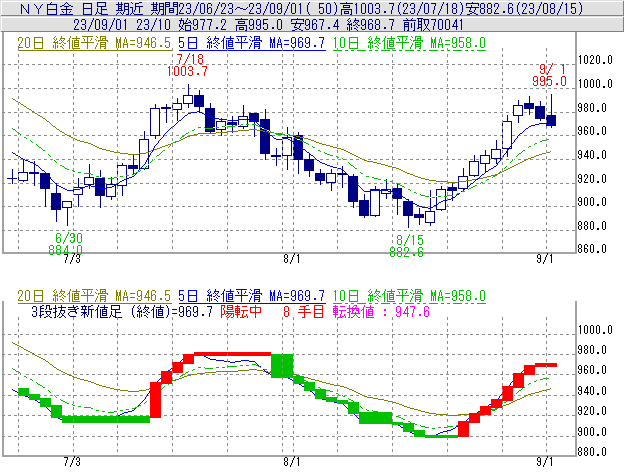Viewport: 624px width, 475px height.
Task: Click the 6/30 884.0 low annotation
Action: point(66,244)
